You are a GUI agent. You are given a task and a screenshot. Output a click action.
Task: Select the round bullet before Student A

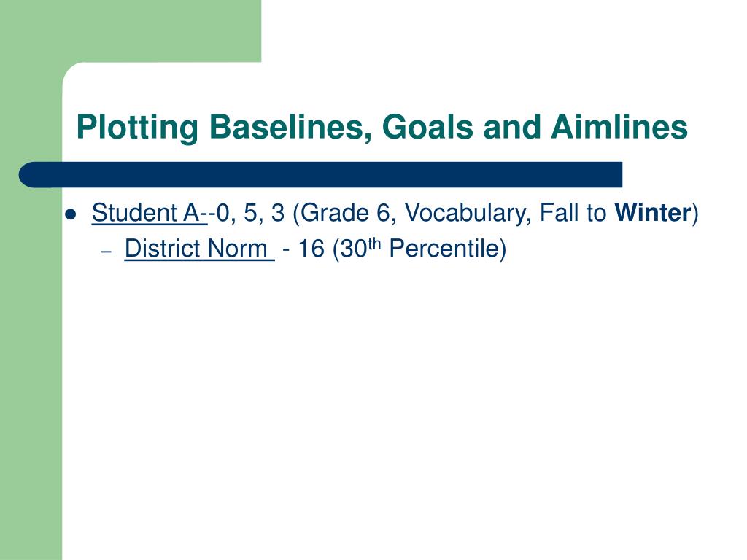pos(71,215)
